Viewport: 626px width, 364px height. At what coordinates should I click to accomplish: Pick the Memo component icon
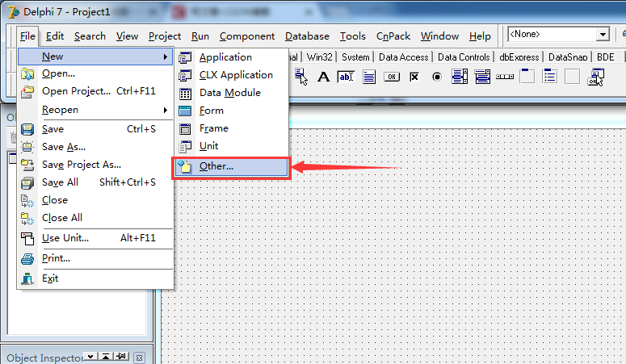(369, 77)
